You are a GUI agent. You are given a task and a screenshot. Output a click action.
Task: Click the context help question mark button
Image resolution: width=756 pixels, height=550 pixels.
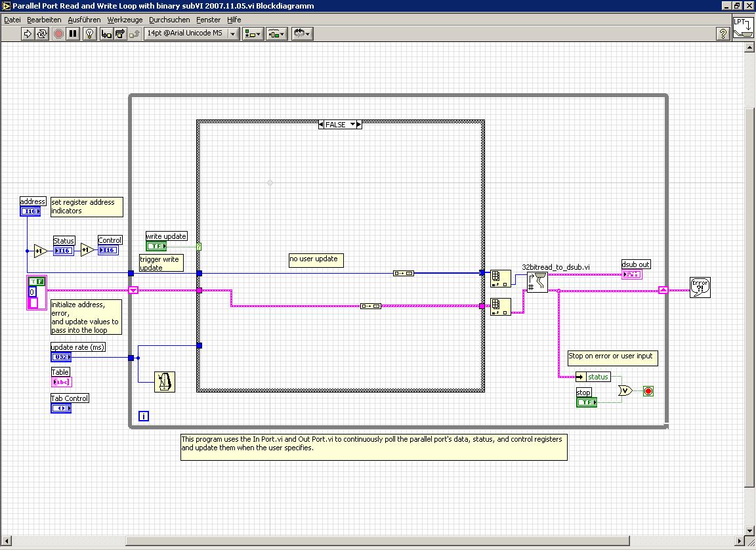[x=723, y=33]
